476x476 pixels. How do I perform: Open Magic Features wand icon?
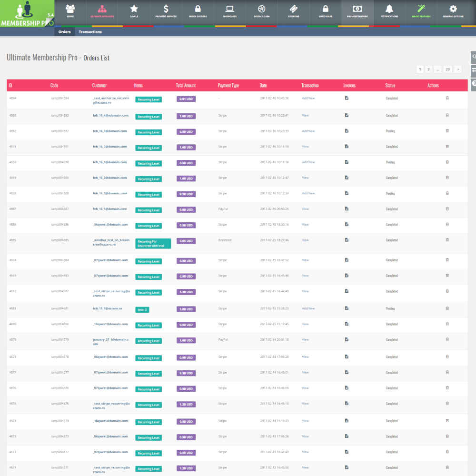tap(421, 11)
